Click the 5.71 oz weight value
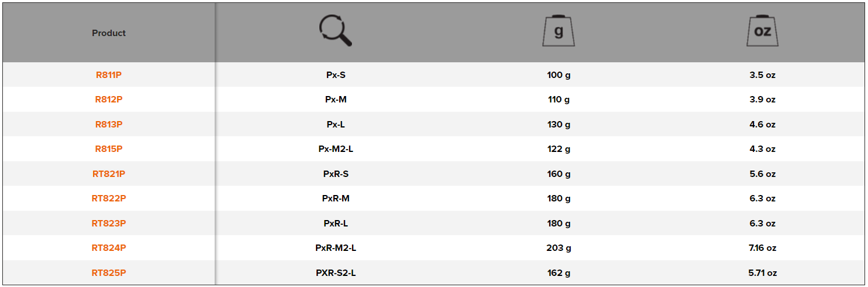868x287 pixels. coord(762,273)
